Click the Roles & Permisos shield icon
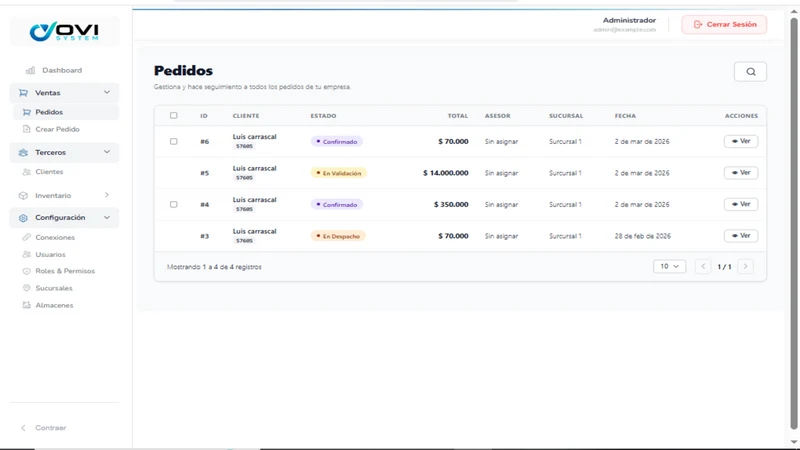This screenshot has width=800, height=450. click(x=27, y=271)
